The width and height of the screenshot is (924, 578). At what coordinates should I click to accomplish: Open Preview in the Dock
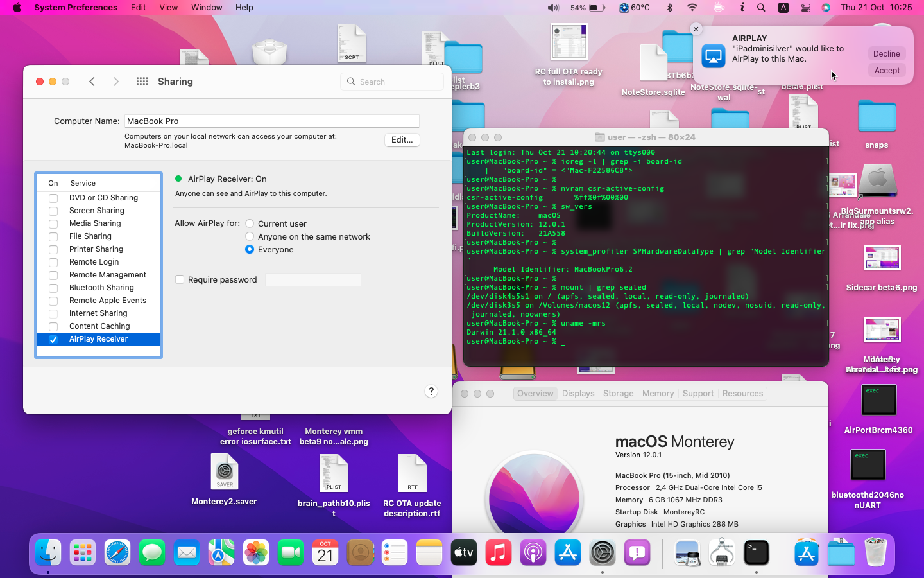pyautogui.click(x=687, y=552)
